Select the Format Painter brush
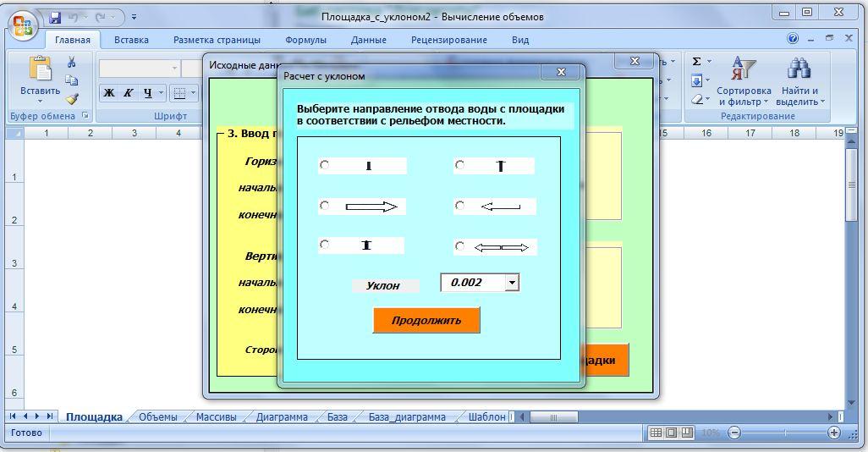The width and height of the screenshot is (868, 452). click(72, 99)
